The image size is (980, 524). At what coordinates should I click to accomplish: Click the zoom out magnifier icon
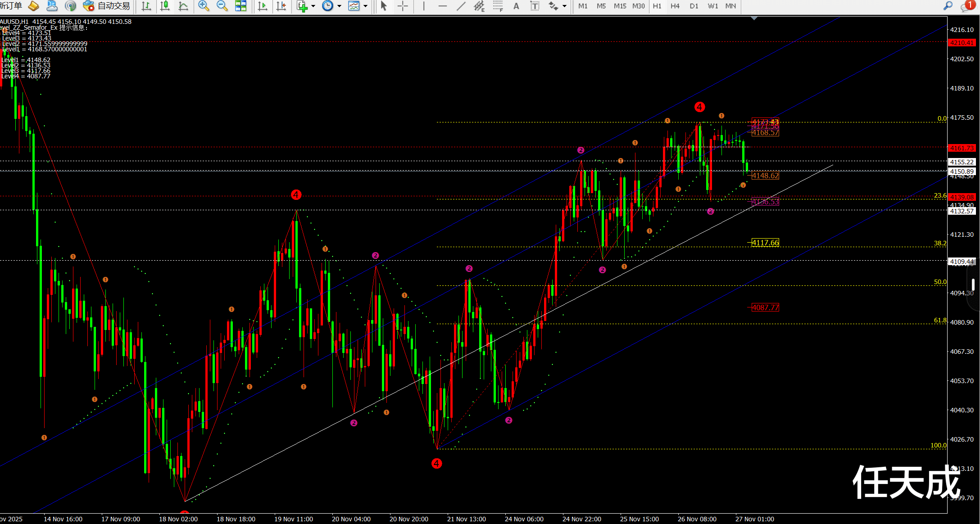222,6
